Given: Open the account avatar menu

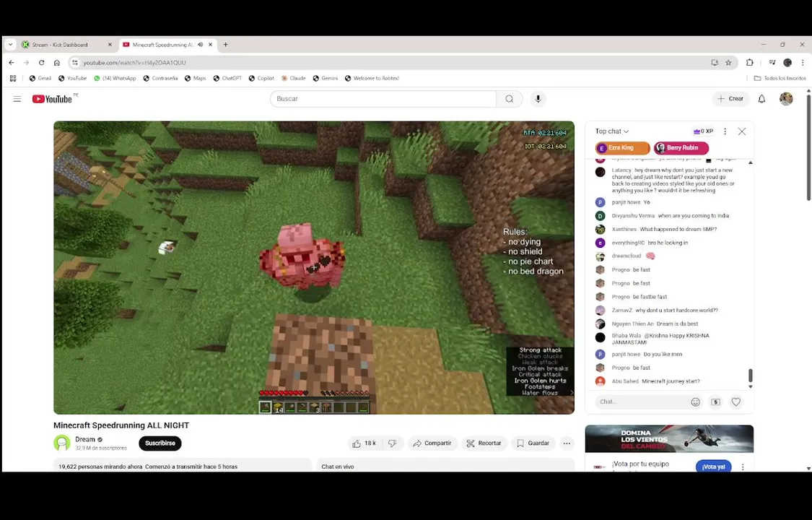Looking at the screenshot, I should pyautogui.click(x=786, y=98).
